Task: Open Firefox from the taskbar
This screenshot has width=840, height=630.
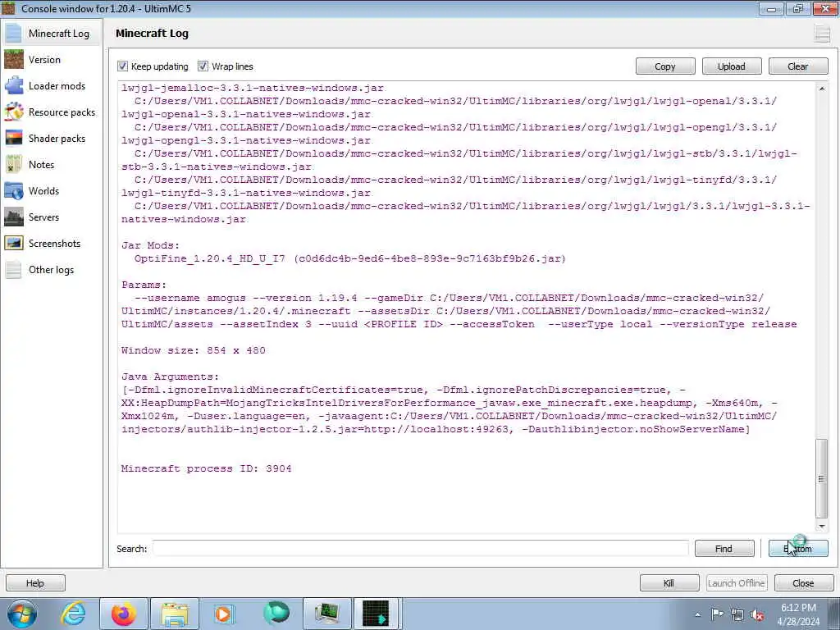Action: 124,614
